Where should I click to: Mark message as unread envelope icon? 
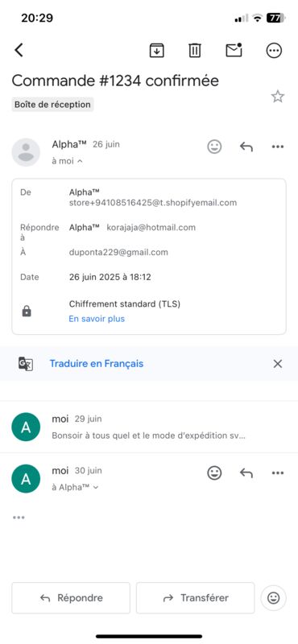234,50
